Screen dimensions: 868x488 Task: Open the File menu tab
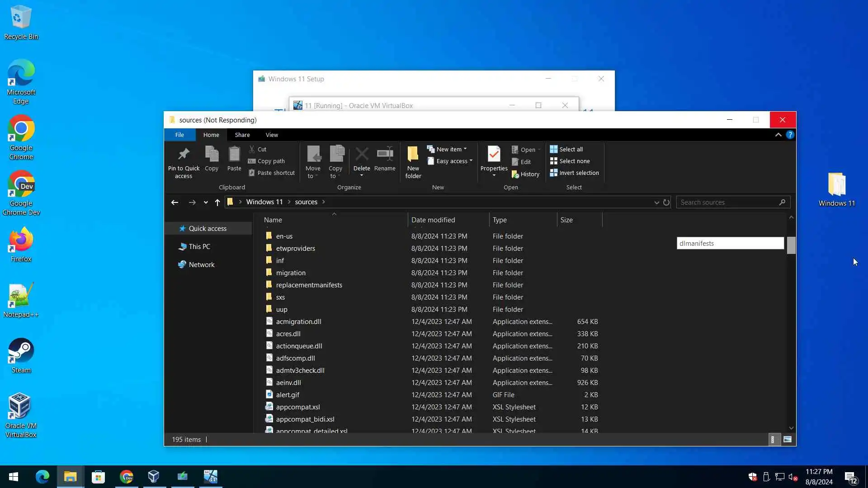pyautogui.click(x=179, y=135)
